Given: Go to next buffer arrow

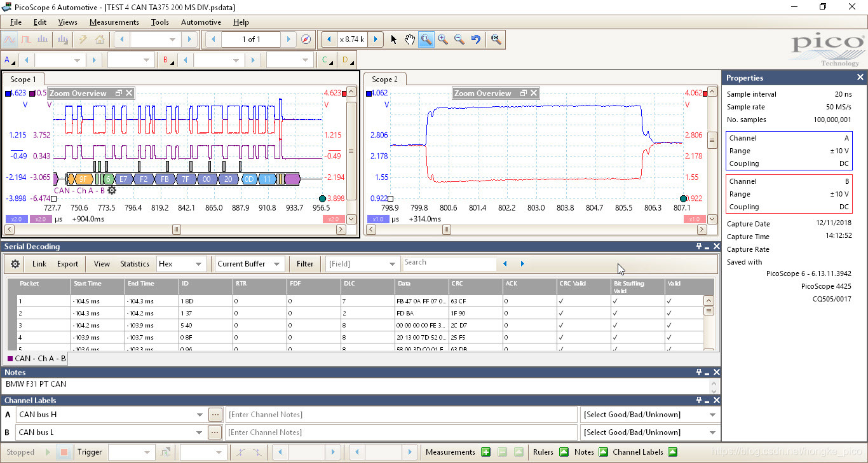Looking at the screenshot, I should [x=289, y=39].
